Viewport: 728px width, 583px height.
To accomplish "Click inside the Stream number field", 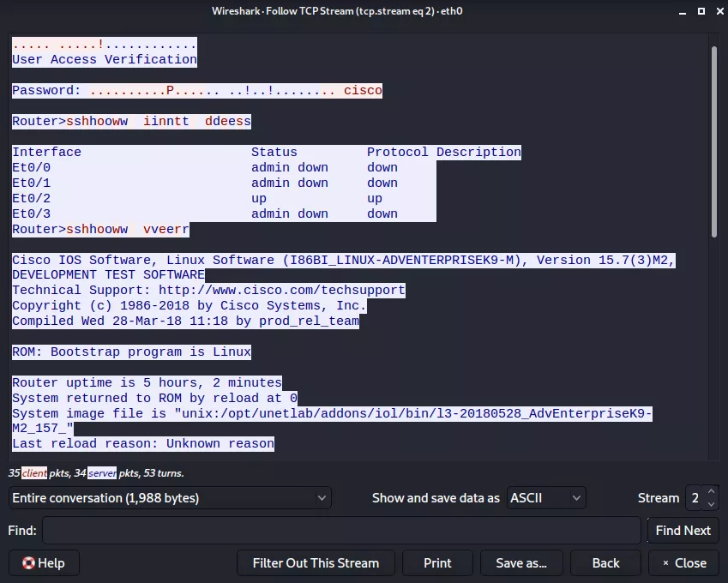I will (694, 498).
